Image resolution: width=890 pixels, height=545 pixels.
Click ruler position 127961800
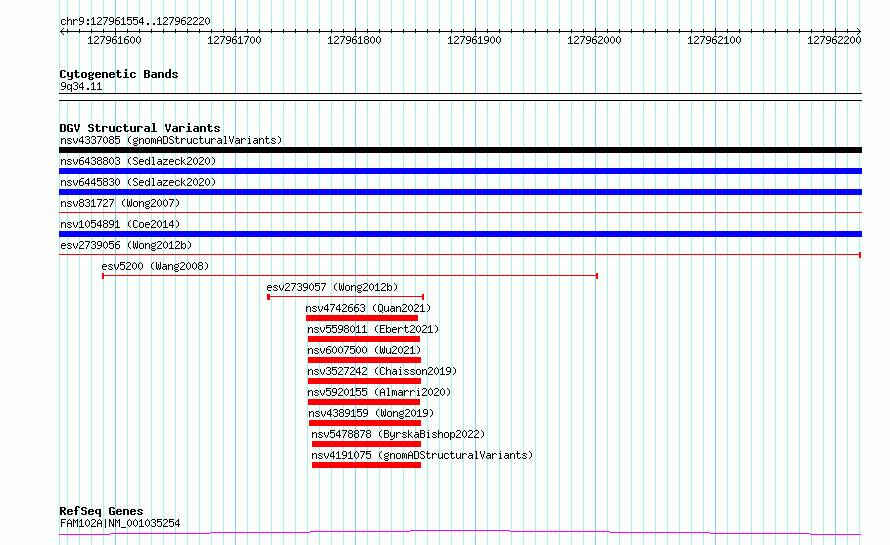click(354, 40)
